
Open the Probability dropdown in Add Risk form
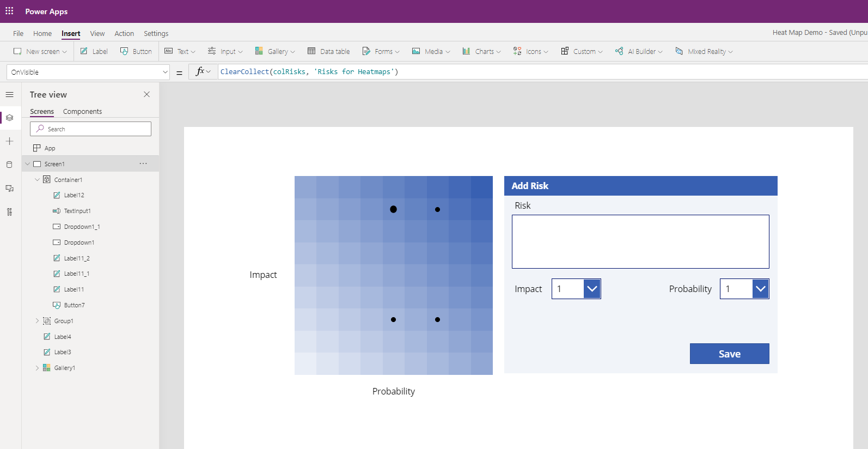[x=760, y=289]
